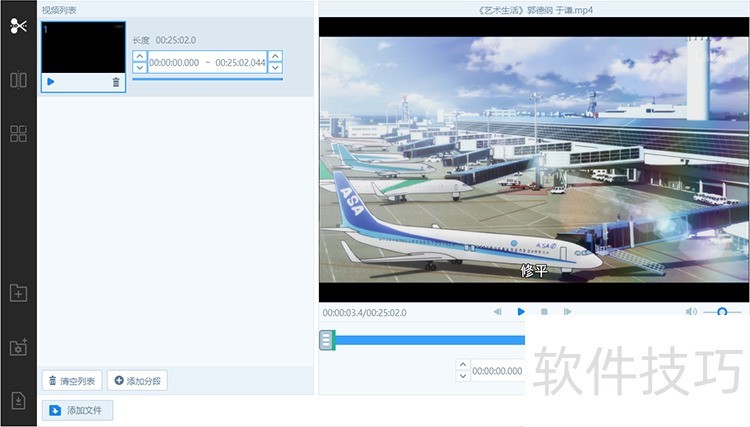Viewport: 750px width, 427px height.
Task: Mute the preview volume speaker icon
Action: click(691, 312)
